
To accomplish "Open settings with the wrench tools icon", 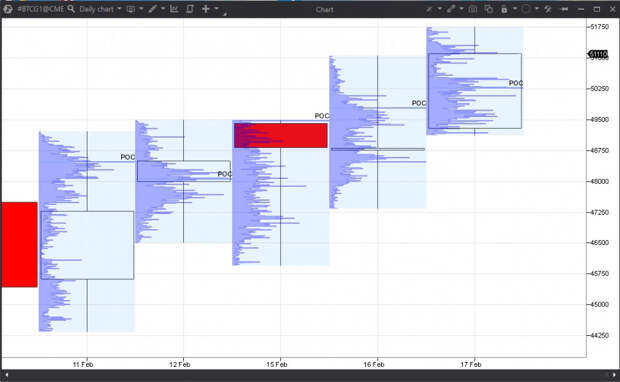I will tap(548, 9).
